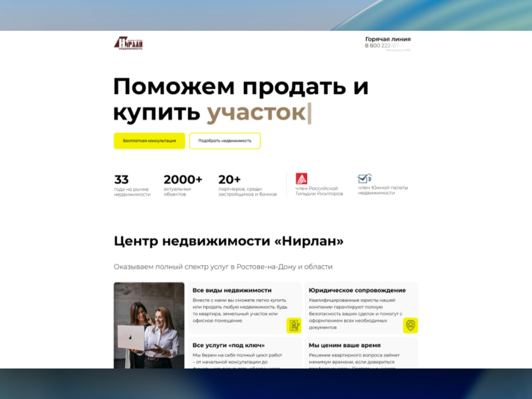Click the yellow document icon in Все виды недвижимости card
Viewport: 532px width, 399px height.
coord(293,325)
